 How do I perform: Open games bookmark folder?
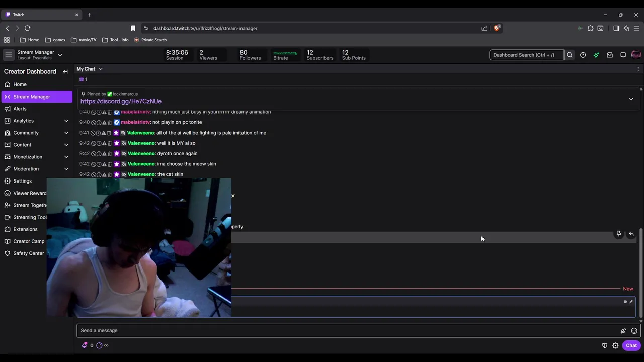click(55, 40)
